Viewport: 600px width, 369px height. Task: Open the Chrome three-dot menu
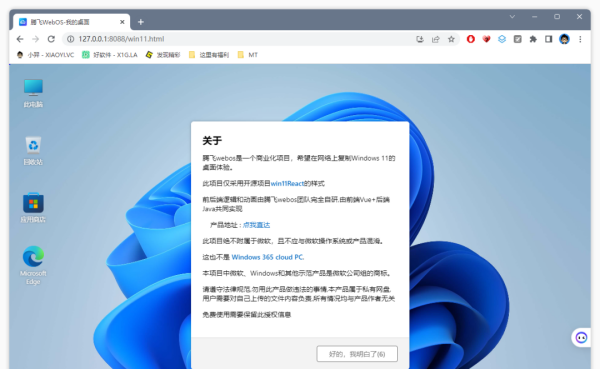(580, 39)
